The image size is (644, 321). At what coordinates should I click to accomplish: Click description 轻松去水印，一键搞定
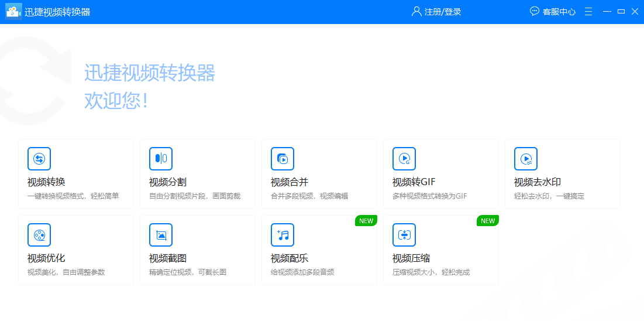coord(549,196)
